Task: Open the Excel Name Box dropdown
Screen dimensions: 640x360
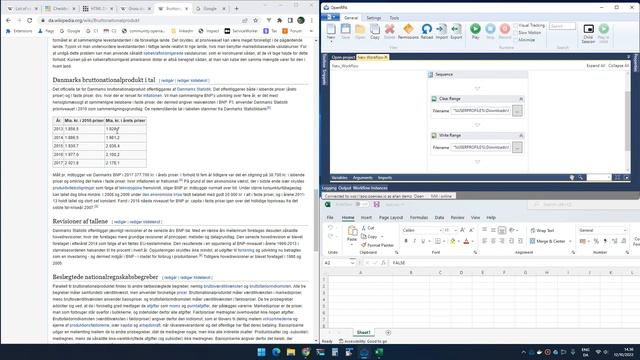Action: pos(352,263)
